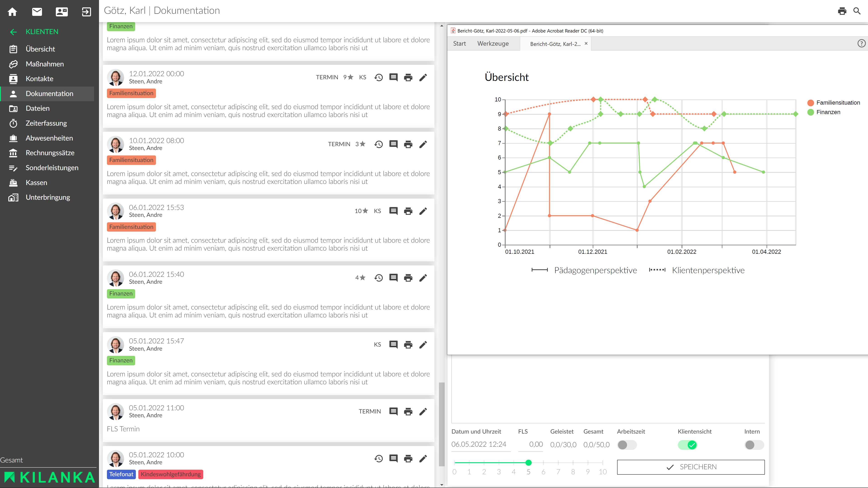The height and width of the screenshot is (488, 868).
Task: Click the search magnifier icon
Action: [857, 11]
